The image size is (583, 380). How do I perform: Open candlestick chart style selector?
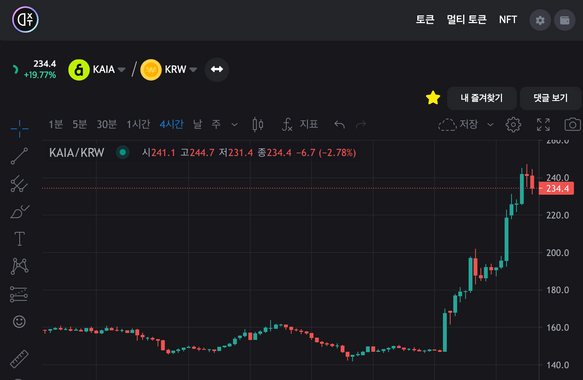click(x=258, y=125)
